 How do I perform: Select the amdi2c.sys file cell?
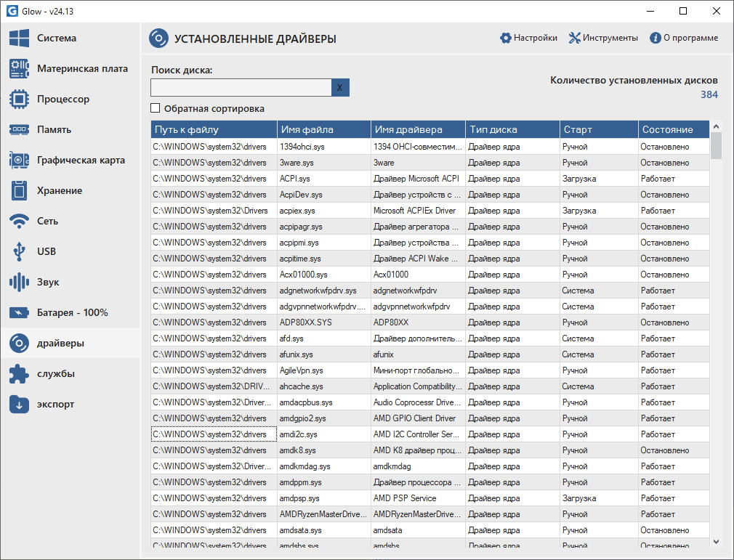tap(324, 434)
